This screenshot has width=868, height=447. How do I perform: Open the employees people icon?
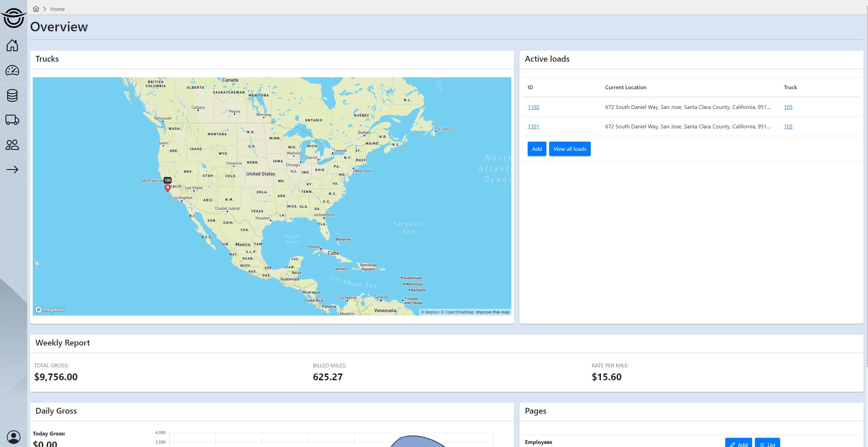tap(12, 145)
